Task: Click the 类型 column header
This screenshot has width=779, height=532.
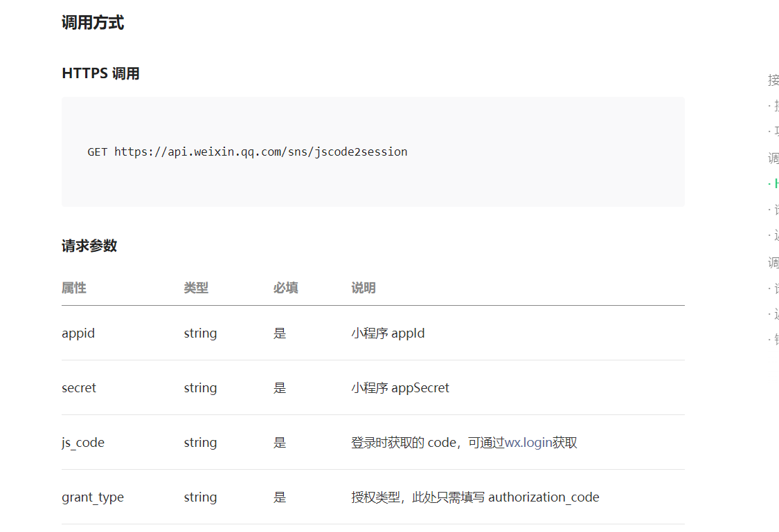Action: (x=196, y=288)
